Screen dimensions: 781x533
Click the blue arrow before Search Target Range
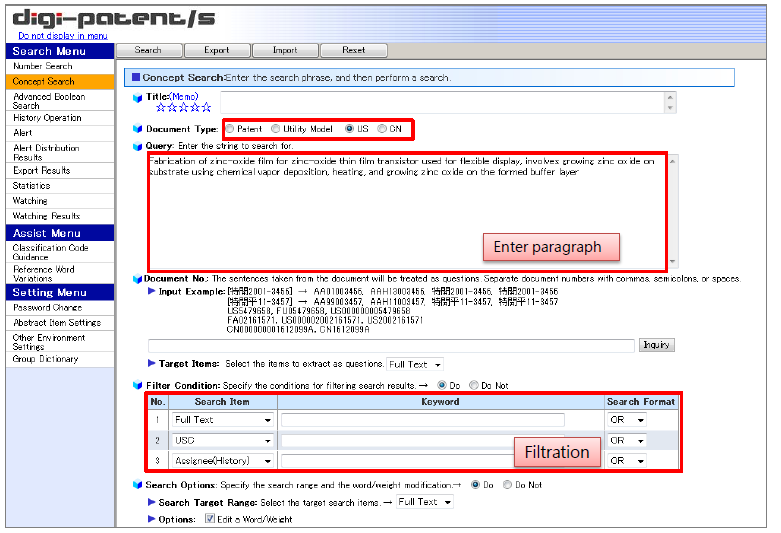(x=151, y=502)
